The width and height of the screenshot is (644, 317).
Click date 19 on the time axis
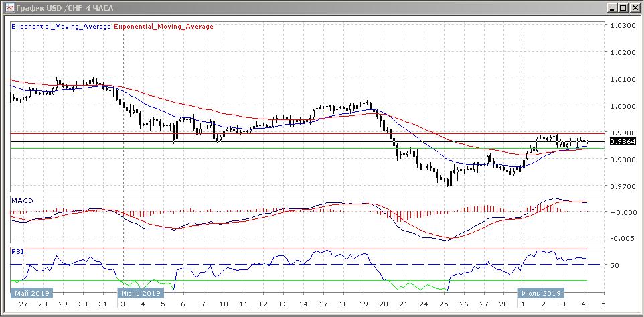tap(364, 304)
